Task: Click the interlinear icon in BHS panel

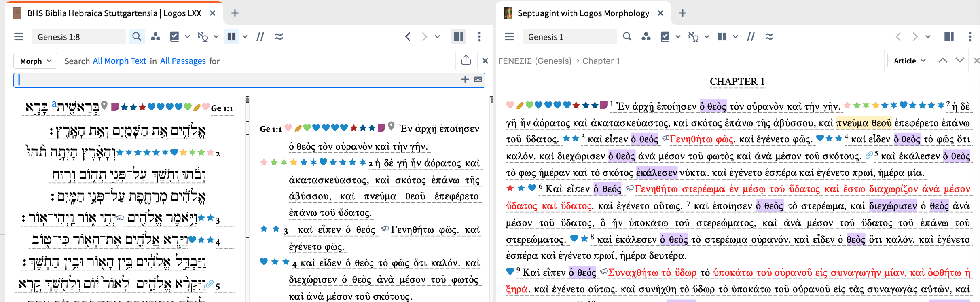Action: 203,37
